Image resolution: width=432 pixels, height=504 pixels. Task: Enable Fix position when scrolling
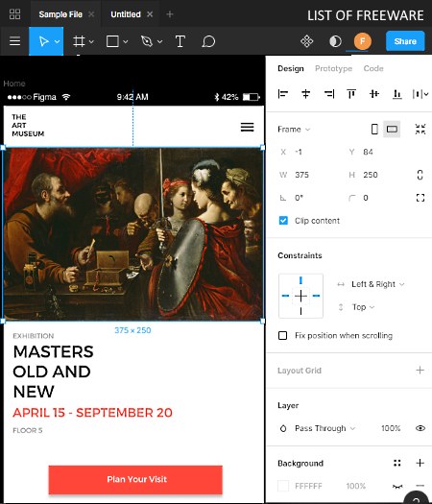click(282, 336)
